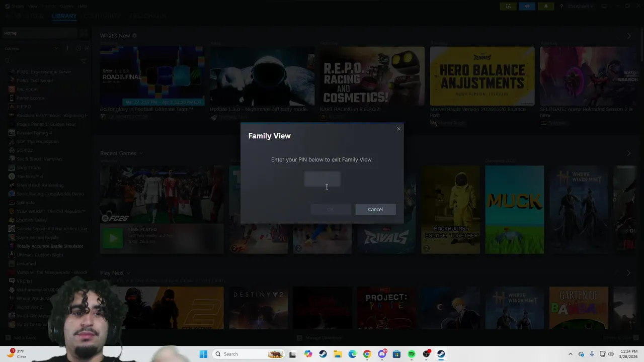
Task: Open R.E.P.O. Racing and Cosmetics news thumbnail
Action: click(372, 76)
